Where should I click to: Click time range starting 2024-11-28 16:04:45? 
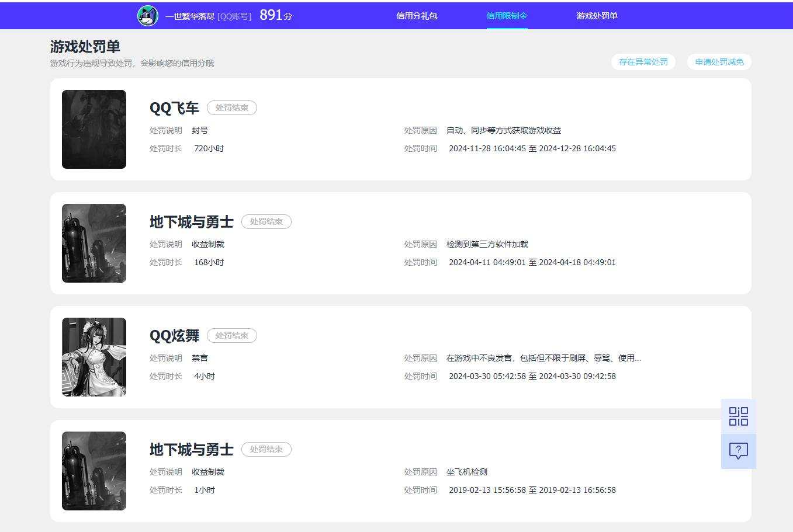coord(532,148)
